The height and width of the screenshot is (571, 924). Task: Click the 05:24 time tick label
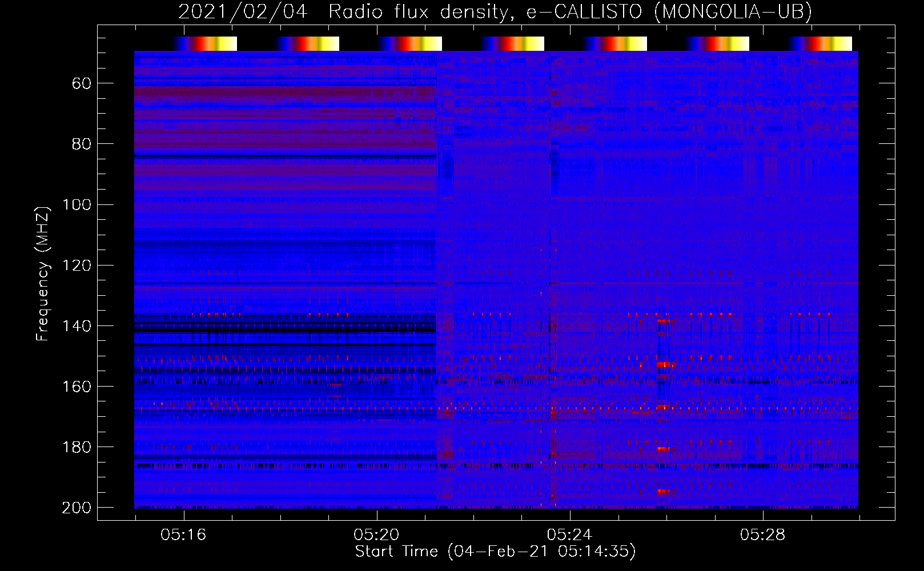tap(569, 535)
